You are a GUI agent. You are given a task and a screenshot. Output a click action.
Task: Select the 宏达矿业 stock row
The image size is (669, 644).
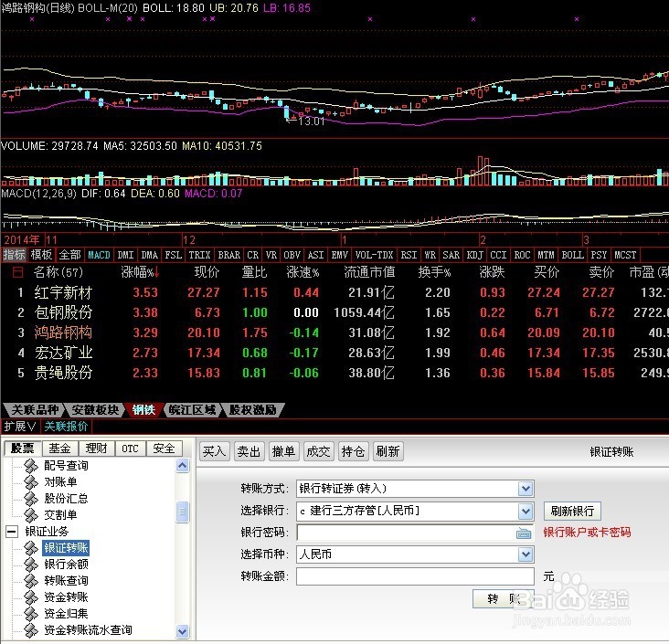[334, 353]
